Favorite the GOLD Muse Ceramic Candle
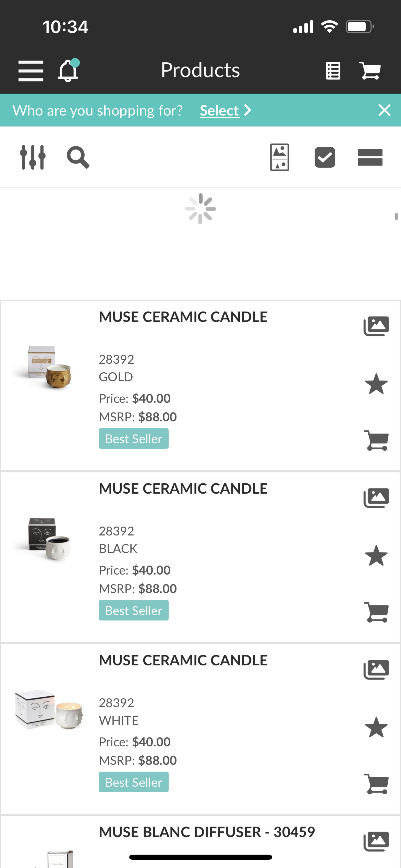The width and height of the screenshot is (401, 868). tap(376, 384)
